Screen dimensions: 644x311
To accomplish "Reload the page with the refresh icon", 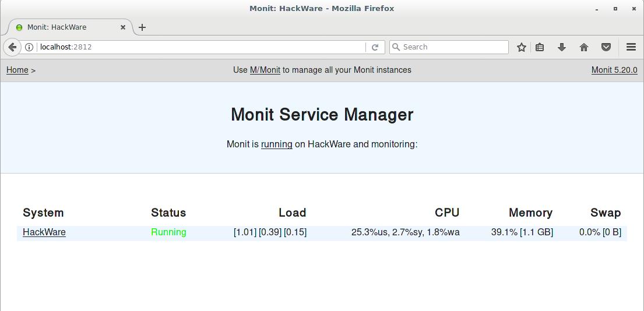I will click(x=375, y=47).
